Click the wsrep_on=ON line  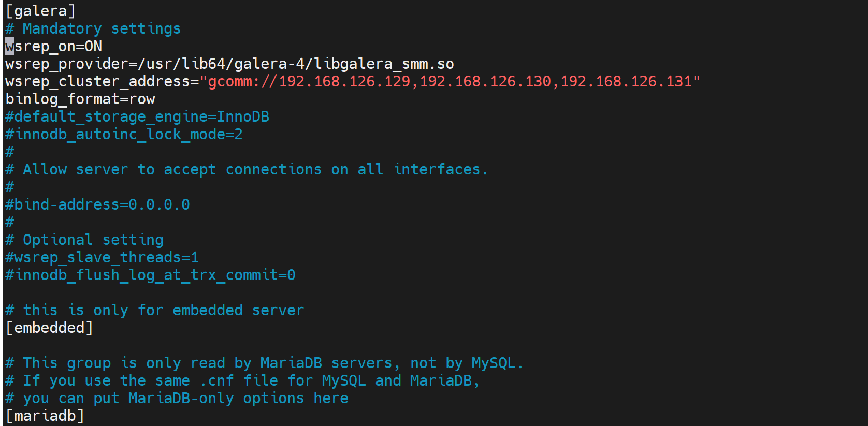pos(53,47)
